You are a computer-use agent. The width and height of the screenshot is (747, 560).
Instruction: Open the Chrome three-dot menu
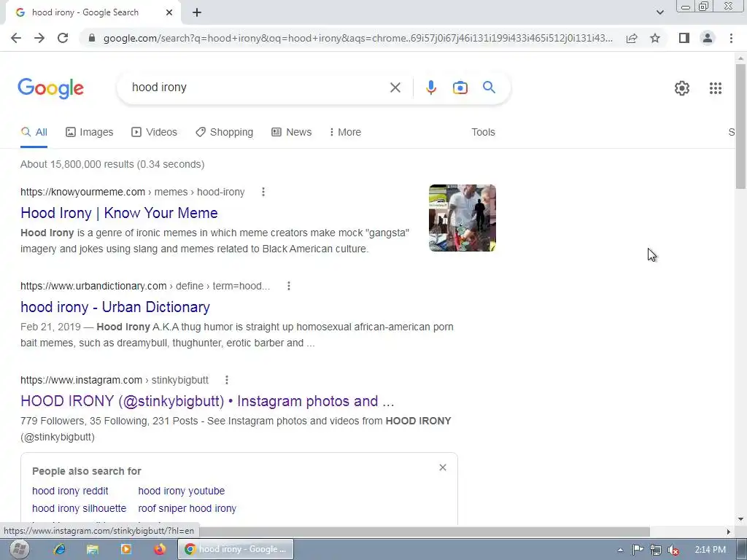tap(731, 38)
